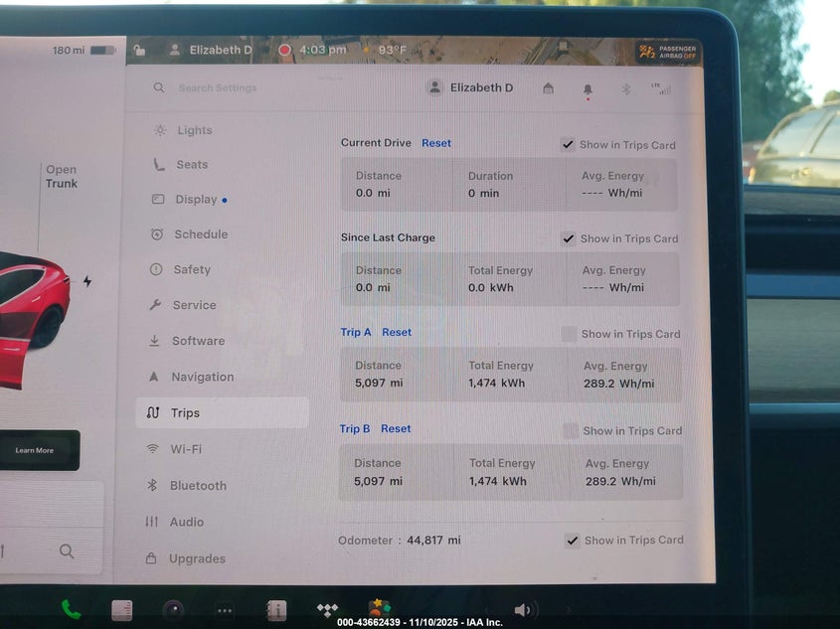
Task: Tap the Bluetooth icon in settings header
Action: click(x=625, y=88)
